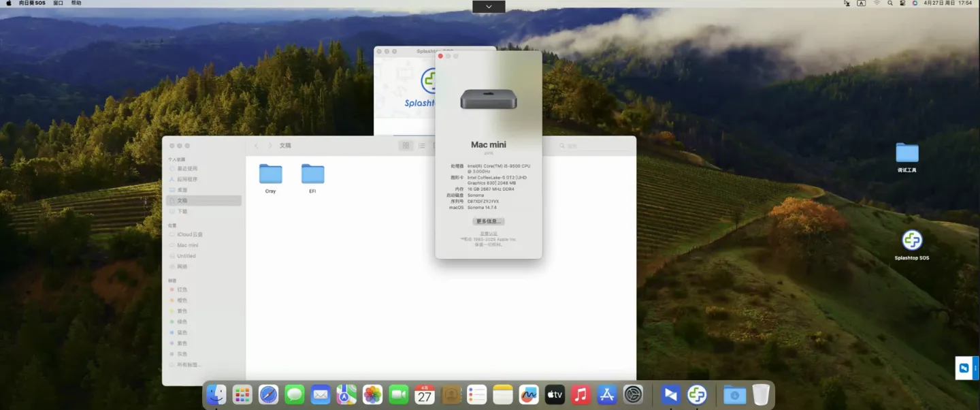Open the input source menu in menu bar
The image size is (980, 410).
[861, 3]
